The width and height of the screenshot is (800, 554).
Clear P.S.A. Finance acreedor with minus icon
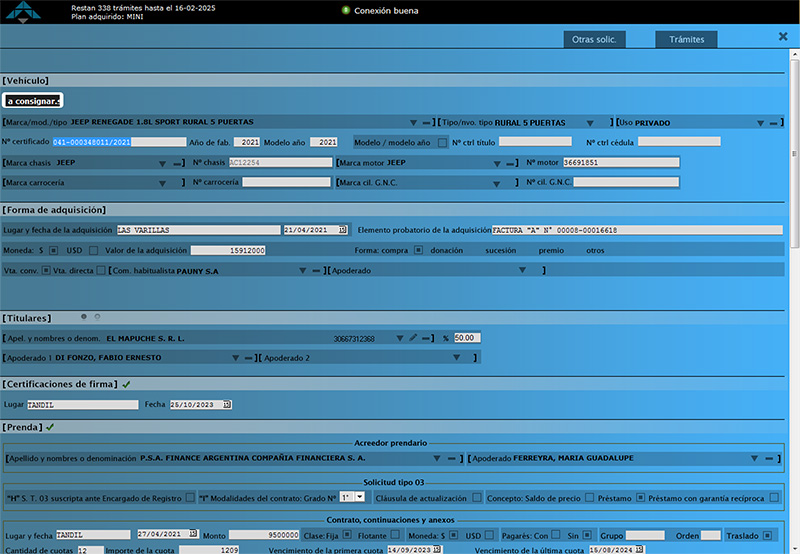[x=451, y=459]
